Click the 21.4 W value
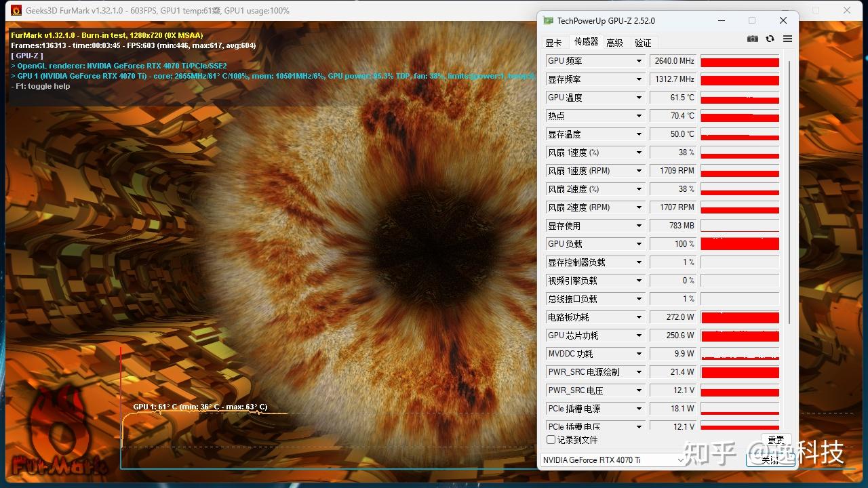868x488 pixels. 673,372
